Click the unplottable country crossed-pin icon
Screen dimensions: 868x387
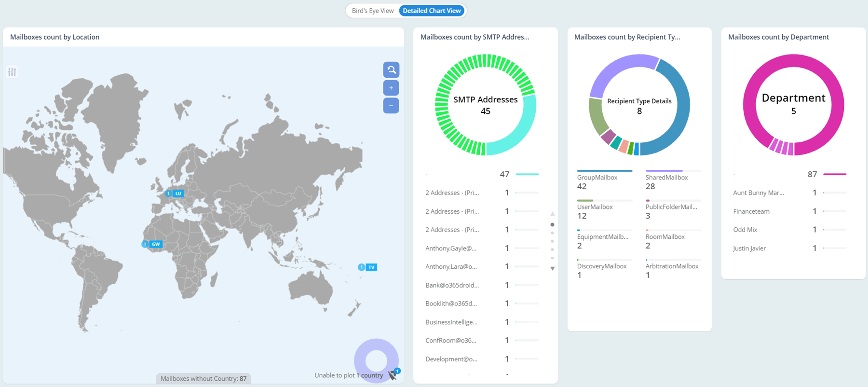(393, 375)
